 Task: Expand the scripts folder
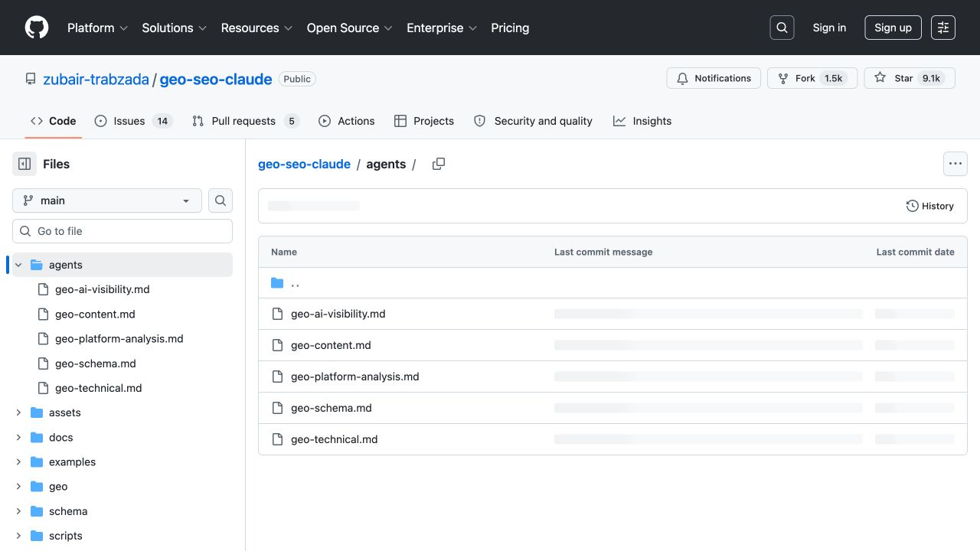pos(18,536)
